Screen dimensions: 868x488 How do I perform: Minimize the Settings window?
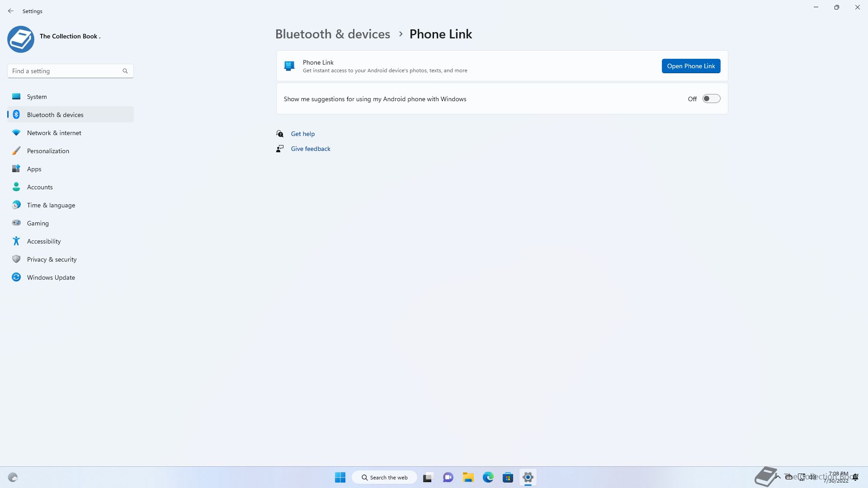tap(816, 7)
